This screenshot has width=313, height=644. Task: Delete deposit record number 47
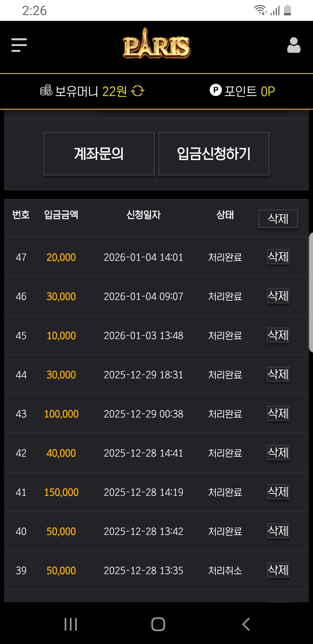pyautogui.click(x=278, y=257)
